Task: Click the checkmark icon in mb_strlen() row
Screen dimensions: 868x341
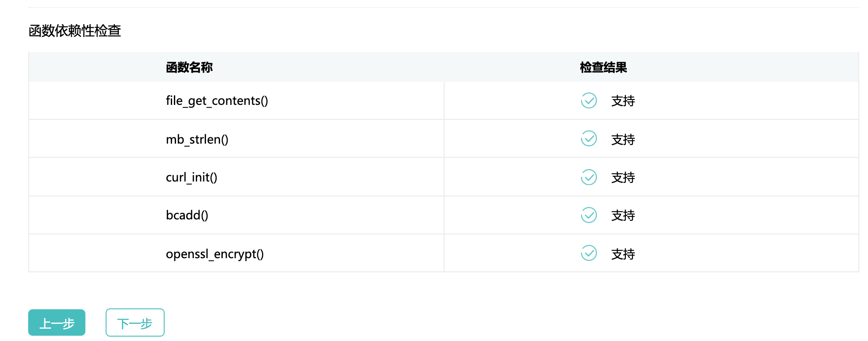Action: tap(588, 139)
